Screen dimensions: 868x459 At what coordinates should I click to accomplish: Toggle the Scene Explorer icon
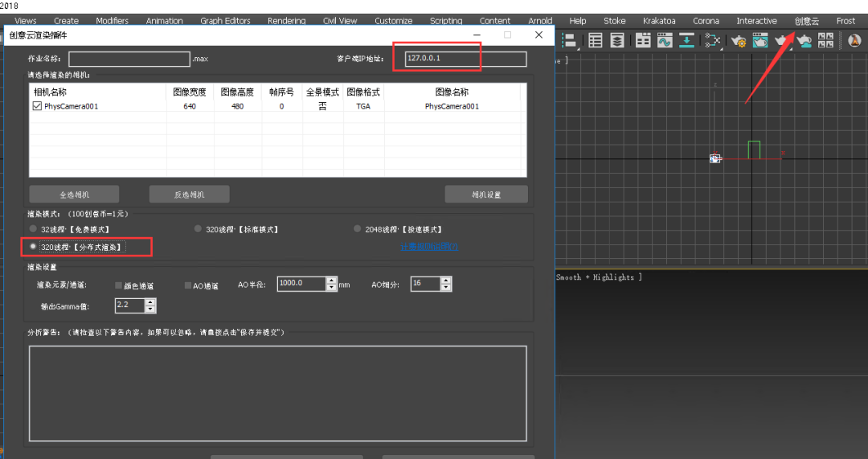pos(596,40)
